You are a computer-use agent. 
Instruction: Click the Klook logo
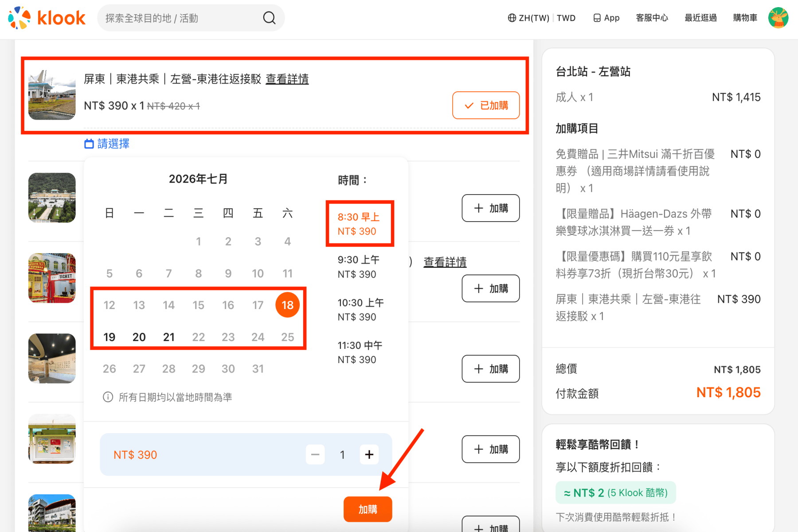point(47,18)
